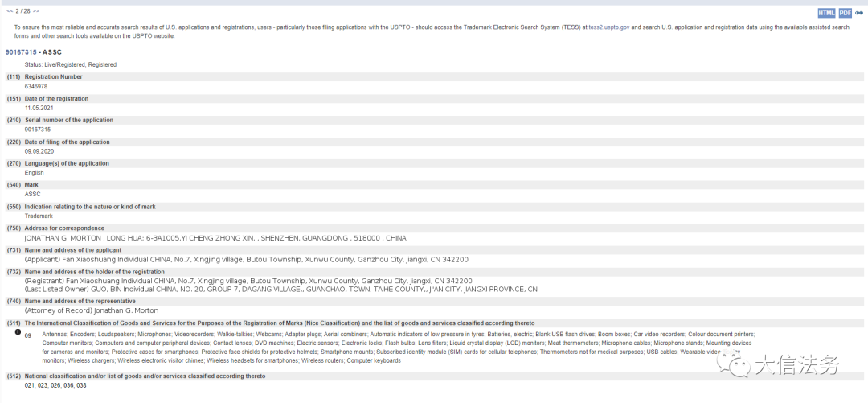Viewport: 868px width, 403px height.
Task: Click registration date 11.05.2021
Action: point(39,108)
